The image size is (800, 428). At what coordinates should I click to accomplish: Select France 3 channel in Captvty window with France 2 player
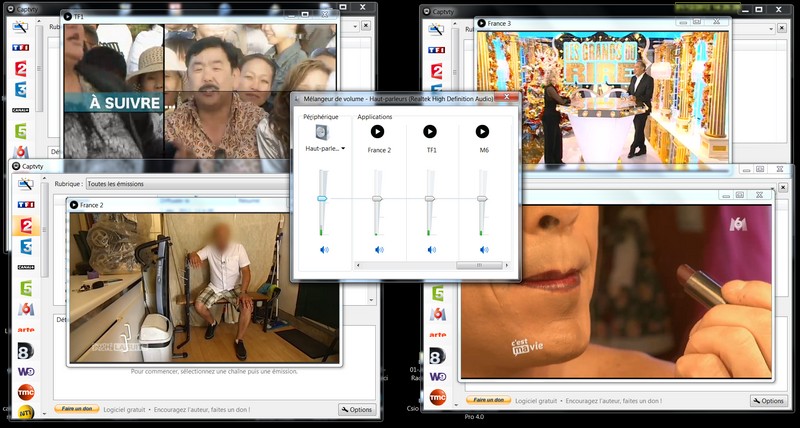point(26,246)
